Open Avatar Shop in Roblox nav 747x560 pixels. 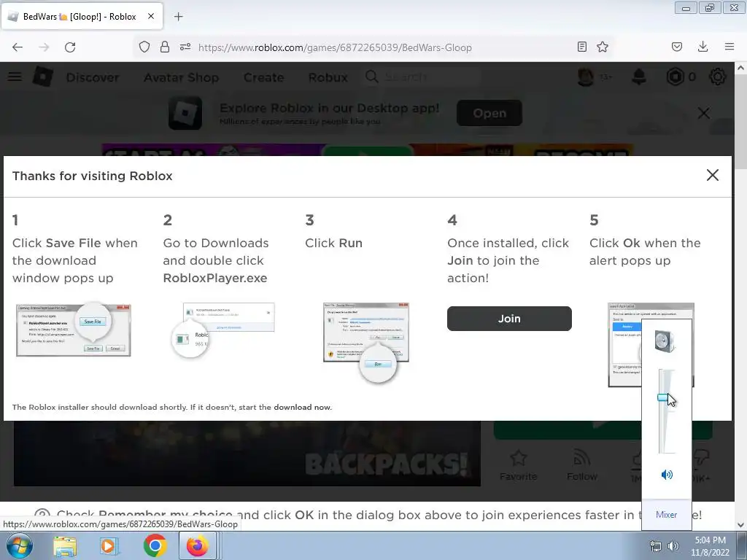click(x=182, y=77)
